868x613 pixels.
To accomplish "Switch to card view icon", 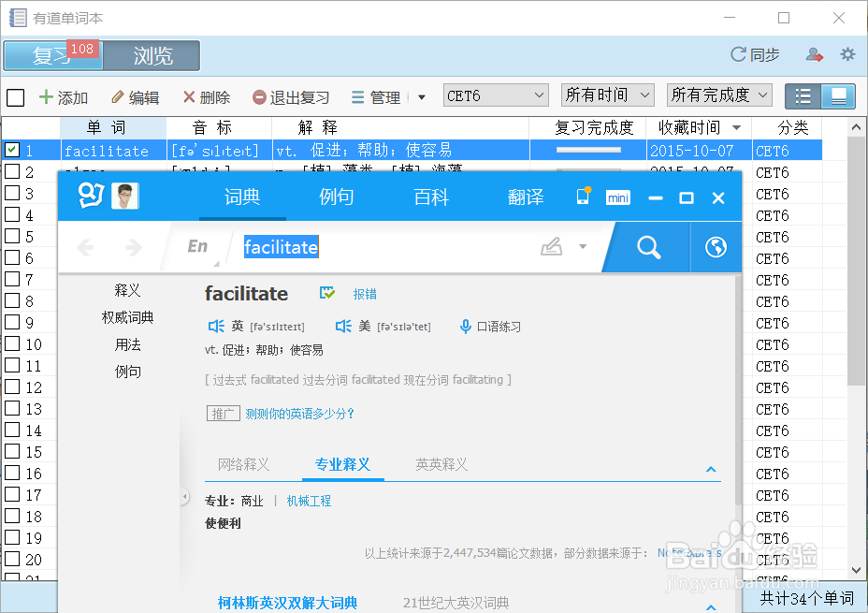I will [838, 96].
